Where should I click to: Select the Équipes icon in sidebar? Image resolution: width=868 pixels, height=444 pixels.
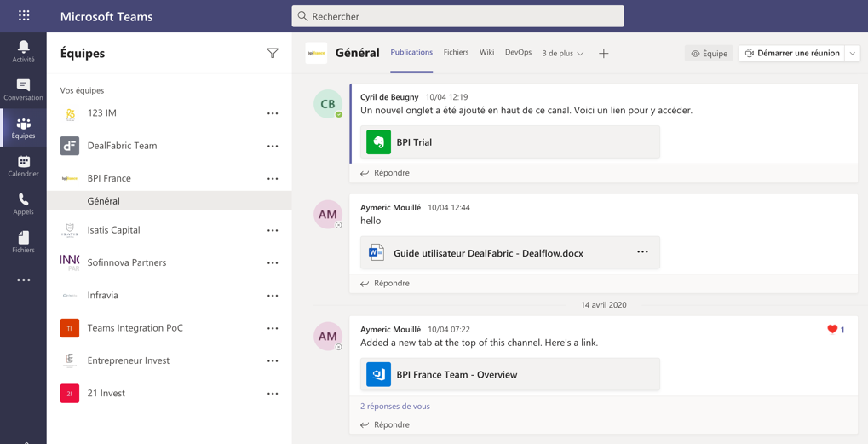[23, 127]
